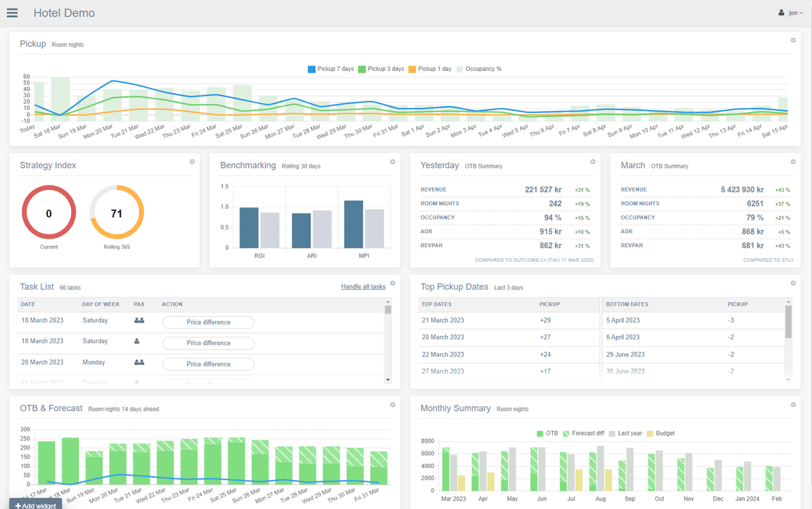Screen dimensions: 812x509
Task: Open the hamburger navigation menu
Action: (12, 13)
